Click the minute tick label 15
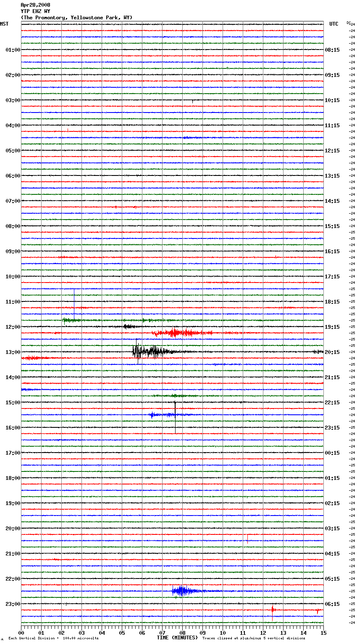This screenshot has height=644, width=357. [x=323, y=633]
